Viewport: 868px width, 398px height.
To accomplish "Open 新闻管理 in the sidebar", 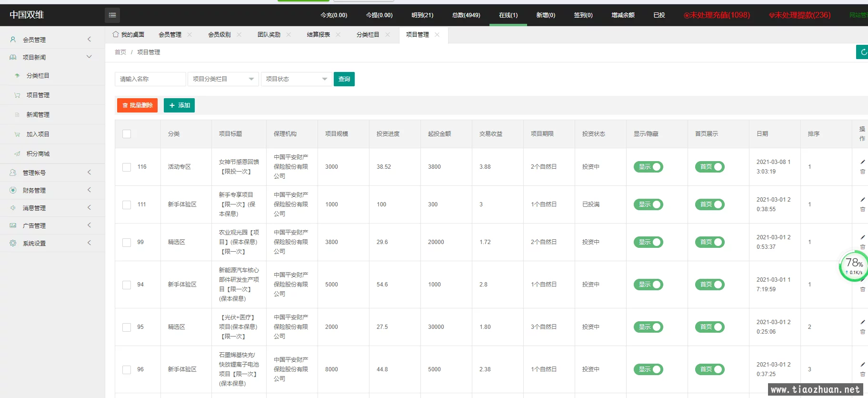I will pos(38,114).
